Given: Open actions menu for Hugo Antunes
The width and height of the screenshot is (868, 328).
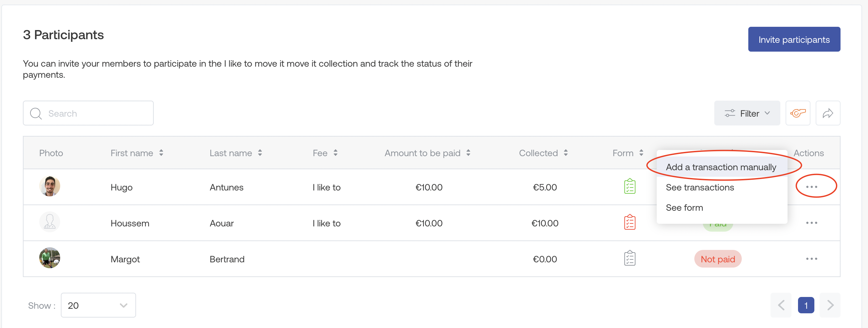Looking at the screenshot, I should point(811,187).
